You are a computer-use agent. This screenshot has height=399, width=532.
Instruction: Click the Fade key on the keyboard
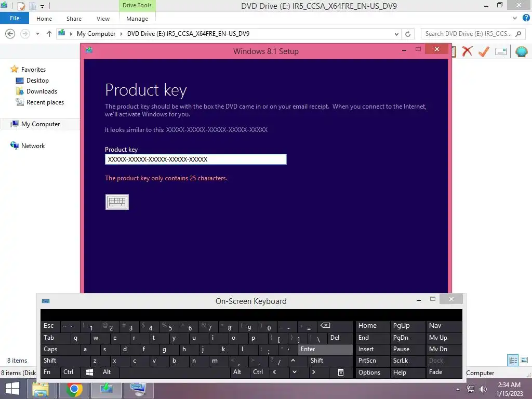click(x=444, y=372)
